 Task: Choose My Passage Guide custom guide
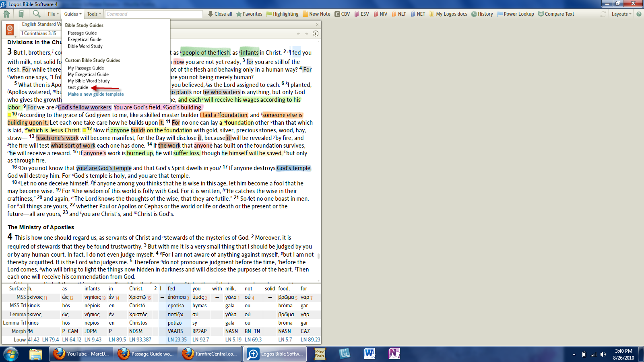coord(86,68)
